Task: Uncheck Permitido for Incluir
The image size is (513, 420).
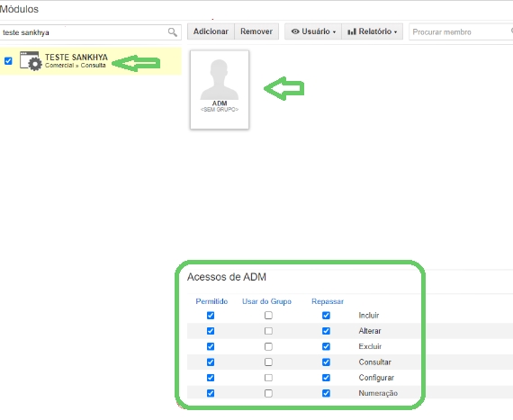Action: click(211, 316)
